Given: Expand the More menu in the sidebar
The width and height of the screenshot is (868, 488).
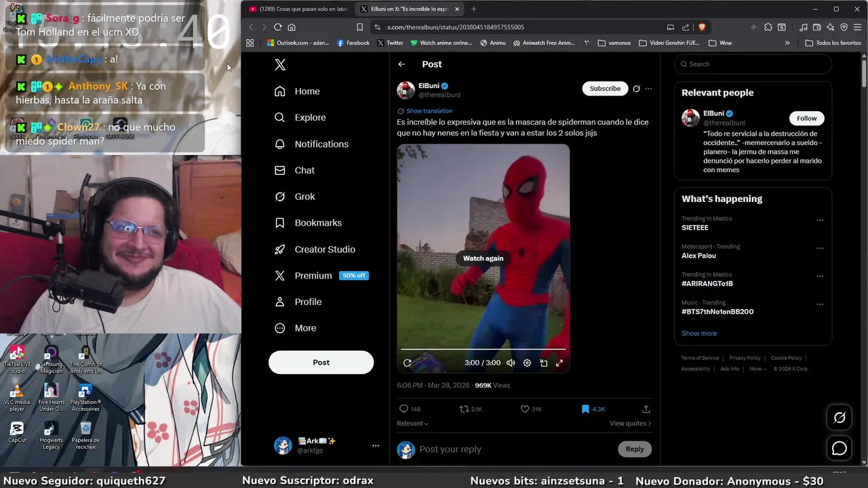Looking at the screenshot, I should coord(295,328).
